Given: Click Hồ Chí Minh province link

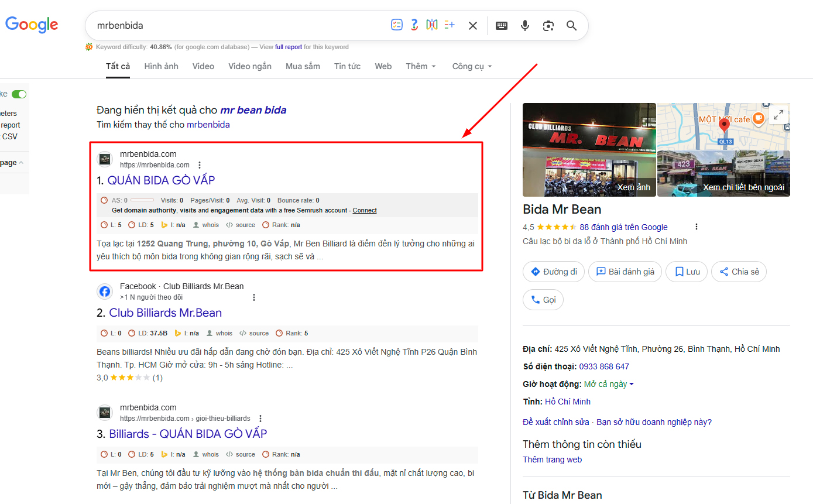Looking at the screenshot, I should (568, 402).
